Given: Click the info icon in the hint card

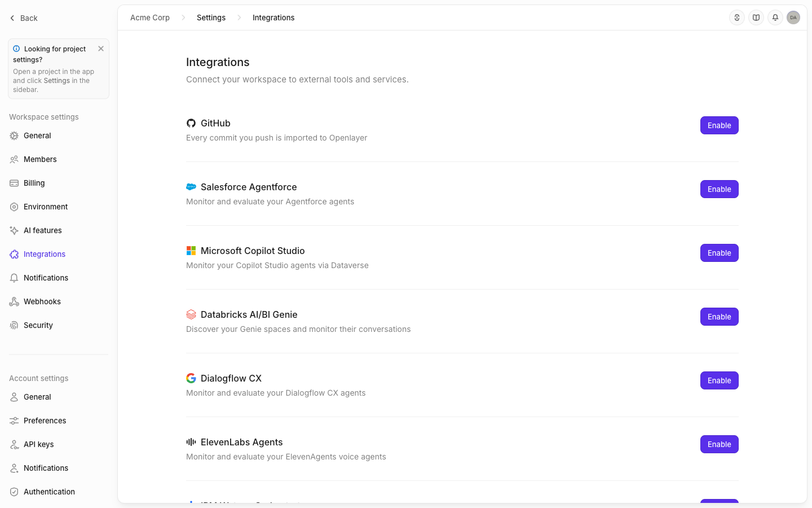Looking at the screenshot, I should click(x=16, y=49).
